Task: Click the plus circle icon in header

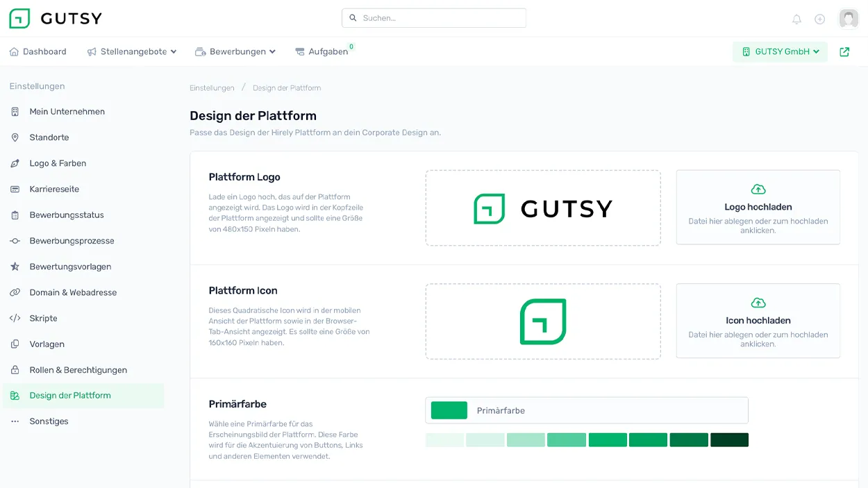Action: pos(819,19)
